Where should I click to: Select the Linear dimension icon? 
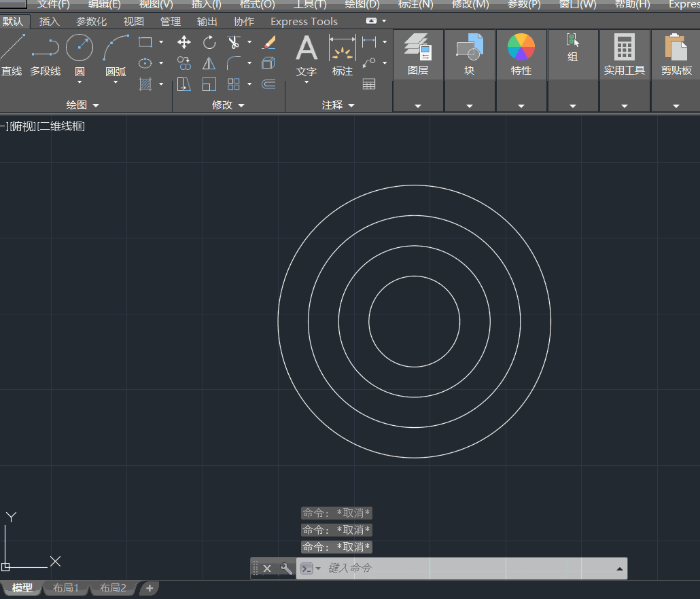point(369,42)
